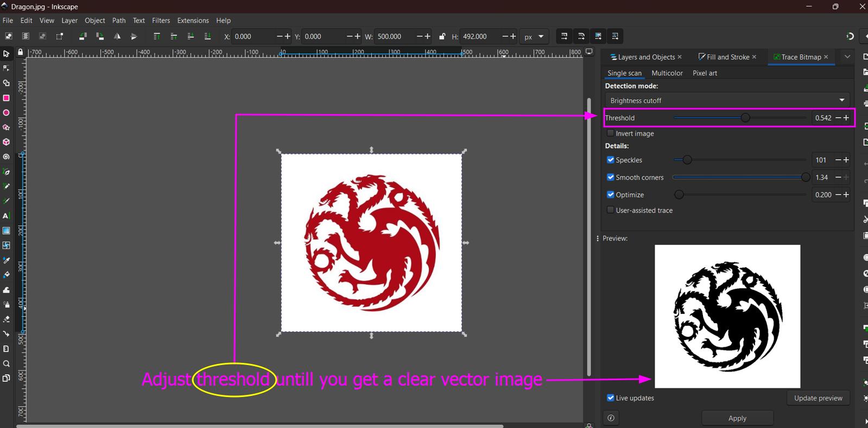The width and height of the screenshot is (868, 428).
Task: Increase Threshold value with plus button
Action: click(846, 118)
